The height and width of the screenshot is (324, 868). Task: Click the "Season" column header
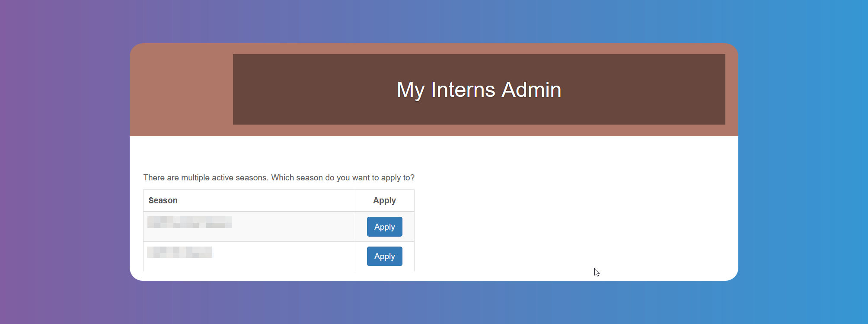pos(163,201)
